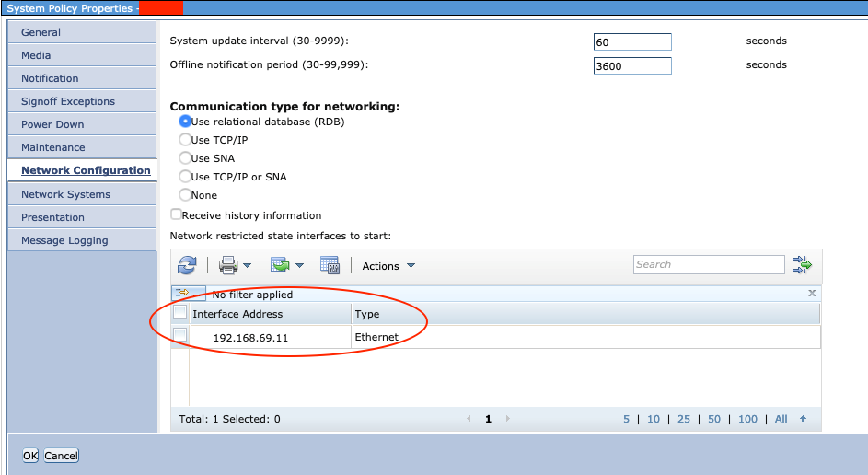Expand the Actions dropdown menu
The width and height of the screenshot is (868, 475).
pyautogui.click(x=388, y=266)
